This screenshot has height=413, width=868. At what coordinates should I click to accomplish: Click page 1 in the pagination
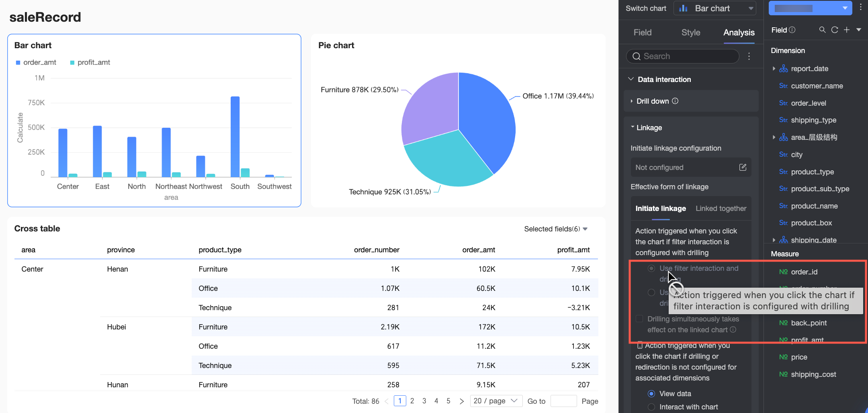click(x=400, y=401)
